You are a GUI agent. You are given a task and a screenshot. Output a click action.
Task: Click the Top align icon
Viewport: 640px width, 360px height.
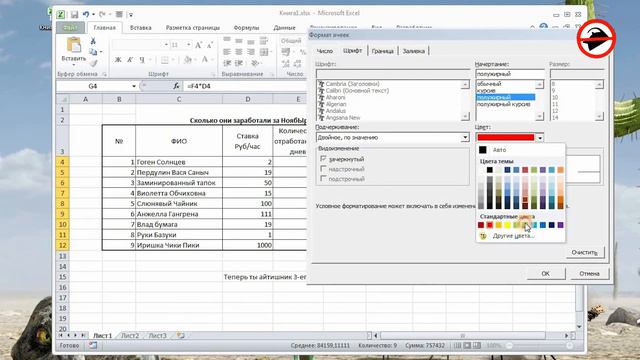(227, 40)
